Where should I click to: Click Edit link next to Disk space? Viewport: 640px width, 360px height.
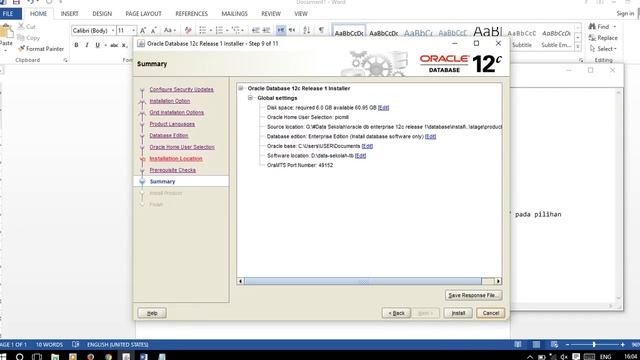383,108
